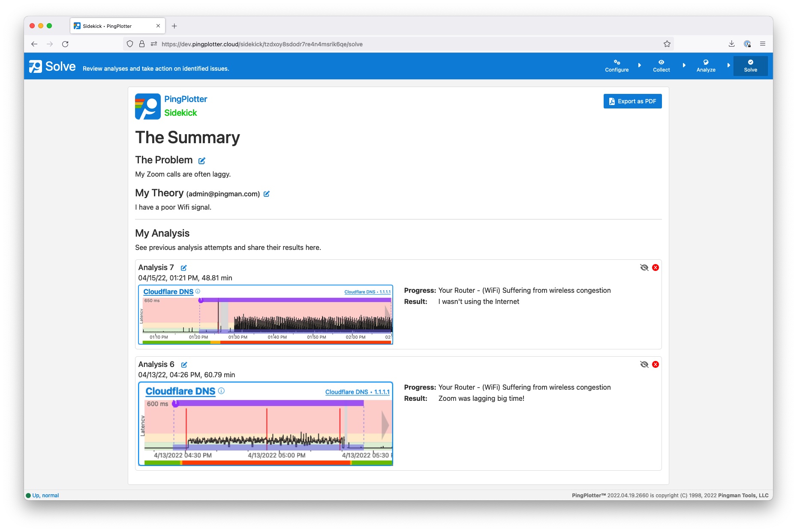Hide Analysis 7 with eye-slash toggle
Screen dimensions: 797x532
pyautogui.click(x=644, y=268)
